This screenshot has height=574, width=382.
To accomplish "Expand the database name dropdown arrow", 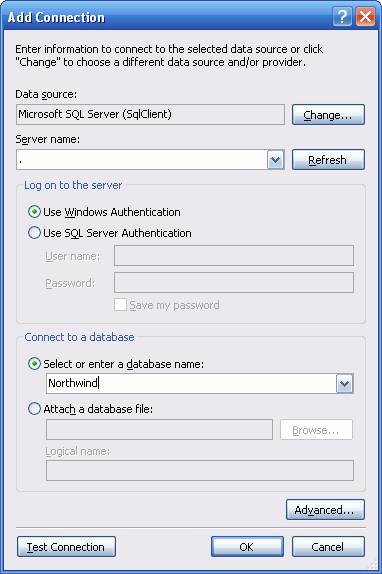I will [344, 384].
